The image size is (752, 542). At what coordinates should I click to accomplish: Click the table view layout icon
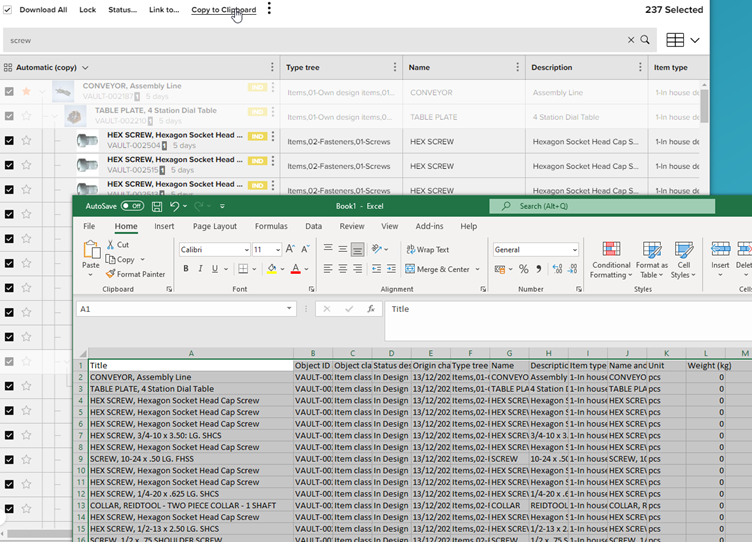pos(675,40)
